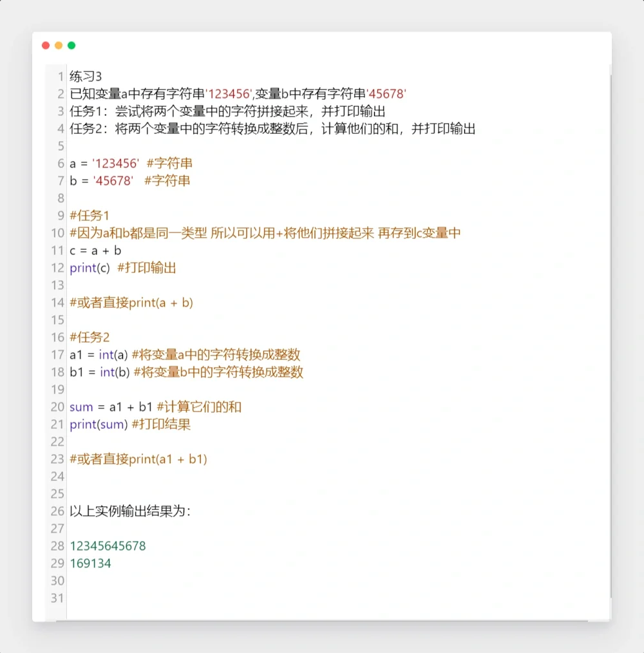The height and width of the screenshot is (653, 644).
Task: Click the title text '练习3' on line 1
Action: pos(86,76)
